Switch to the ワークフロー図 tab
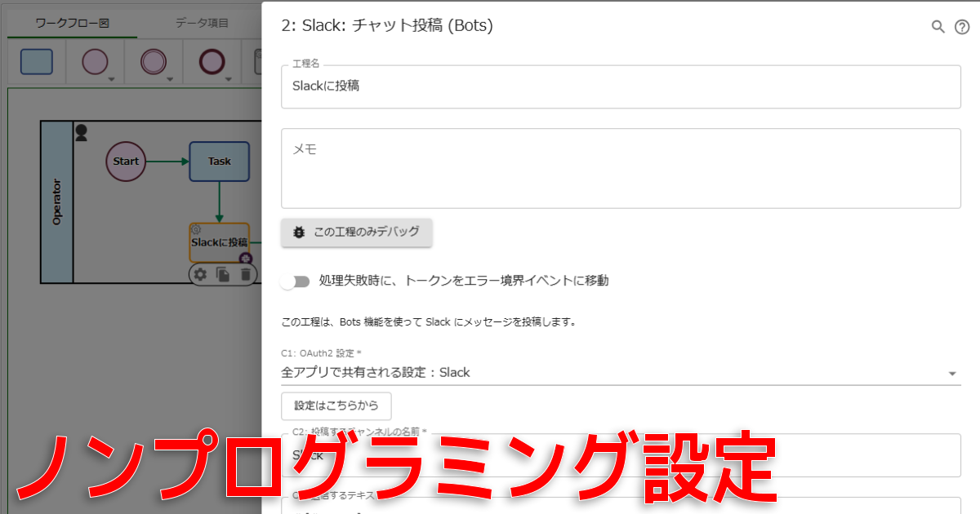 73,23
